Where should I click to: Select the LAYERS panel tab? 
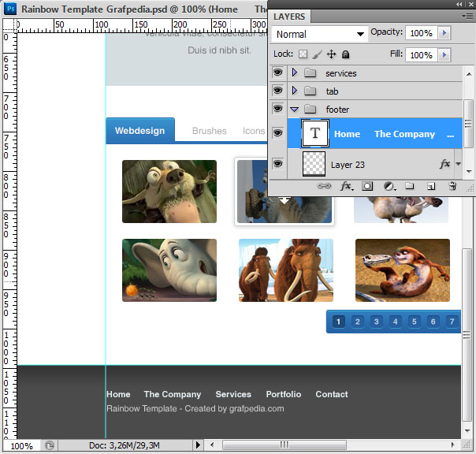[x=289, y=17]
